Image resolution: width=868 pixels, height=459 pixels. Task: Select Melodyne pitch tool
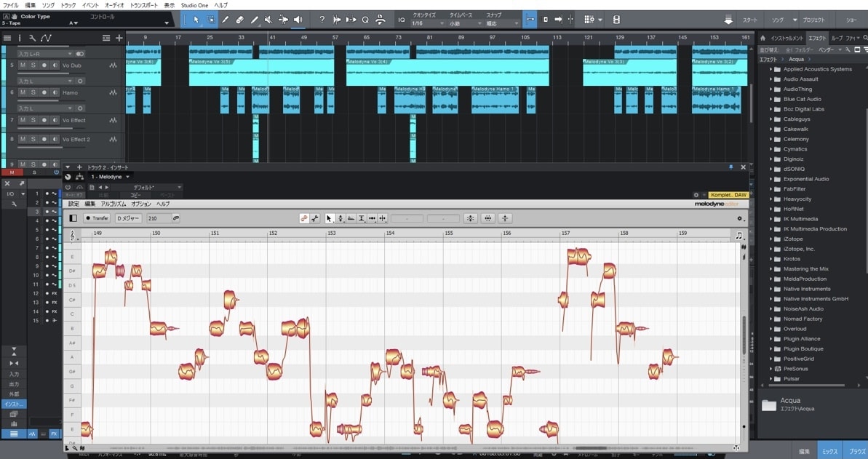pyautogui.click(x=341, y=218)
